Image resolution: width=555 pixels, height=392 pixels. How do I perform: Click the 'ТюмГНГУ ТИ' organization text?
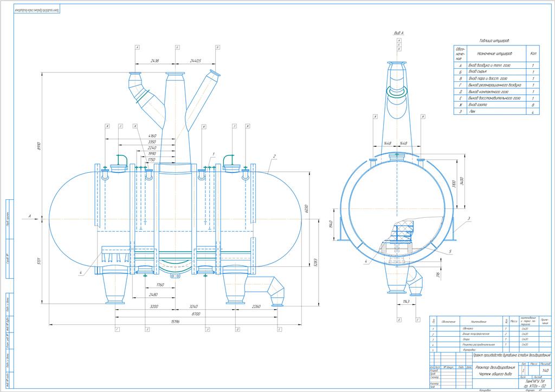click(535, 382)
